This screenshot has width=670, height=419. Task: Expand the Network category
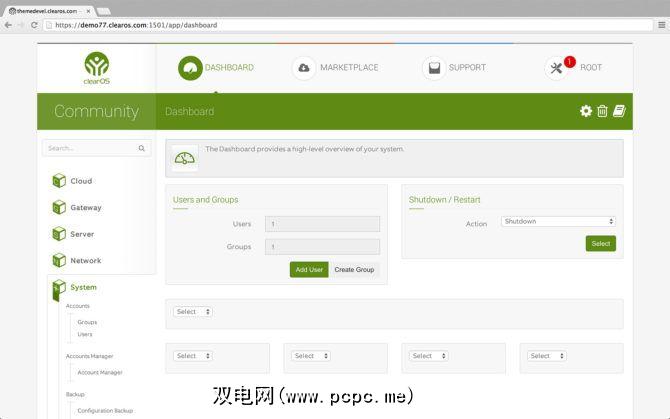coord(86,261)
